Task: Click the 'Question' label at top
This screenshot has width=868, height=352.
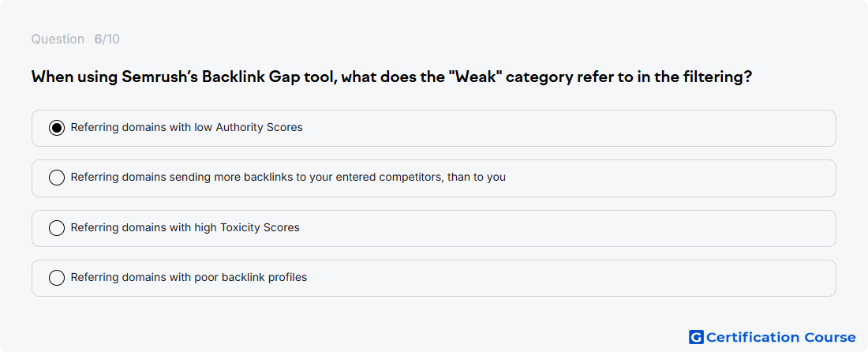Action: [x=58, y=39]
